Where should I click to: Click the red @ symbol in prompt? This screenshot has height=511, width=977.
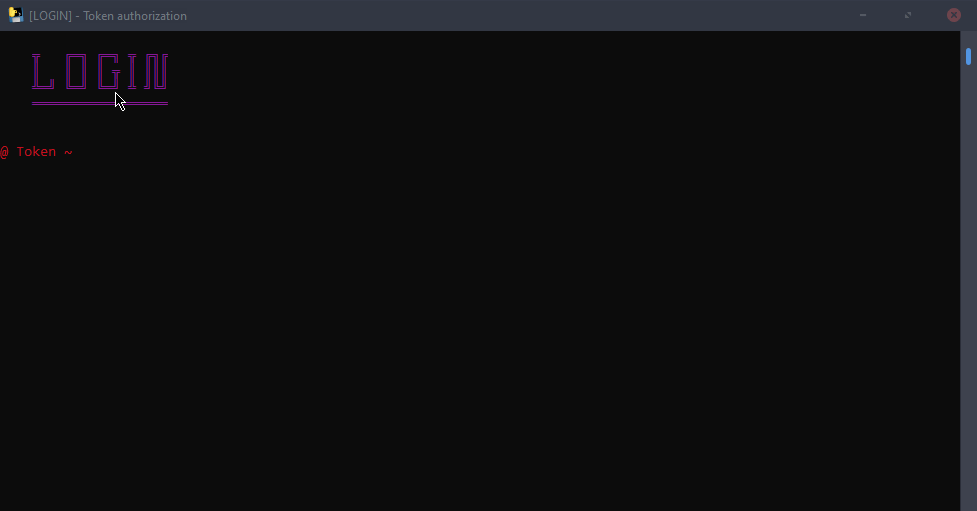(4, 151)
